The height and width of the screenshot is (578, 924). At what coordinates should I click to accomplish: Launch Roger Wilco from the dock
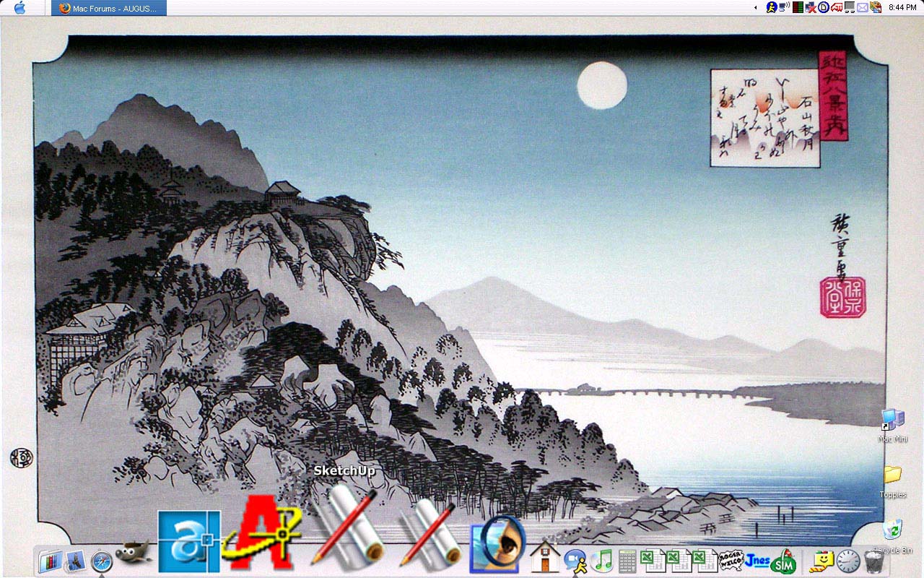click(731, 561)
